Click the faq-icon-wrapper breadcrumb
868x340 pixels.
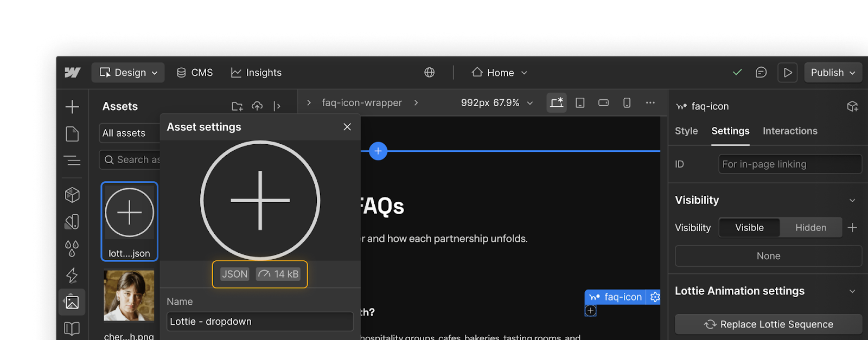(x=362, y=102)
